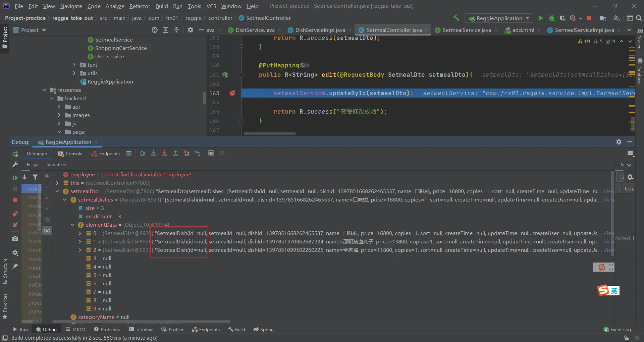Open Problems tool window
The height and width of the screenshot is (342, 644).
107,330
